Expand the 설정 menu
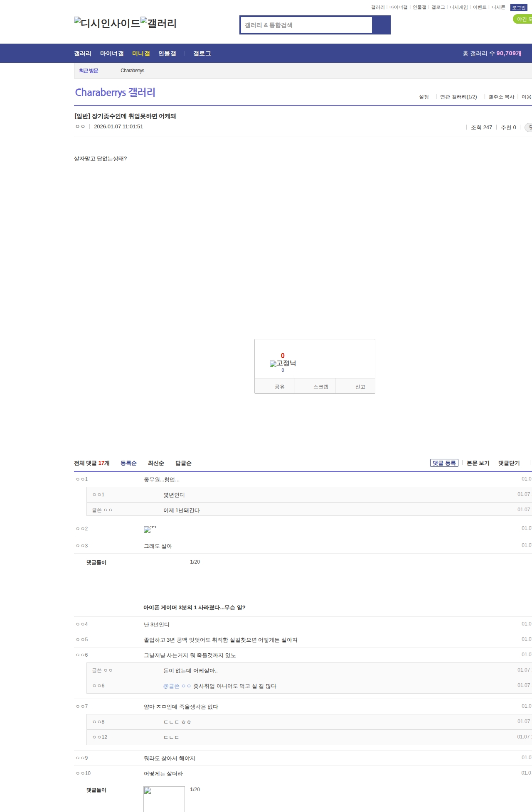 pyautogui.click(x=424, y=97)
